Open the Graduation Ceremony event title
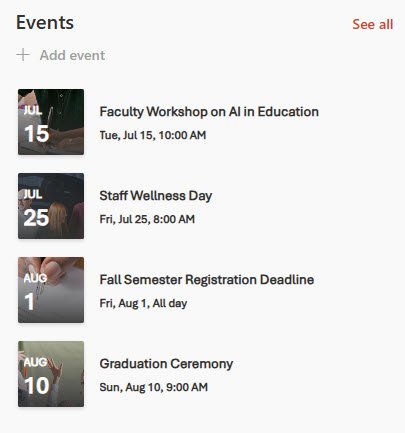405x433 pixels. (x=166, y=364)
